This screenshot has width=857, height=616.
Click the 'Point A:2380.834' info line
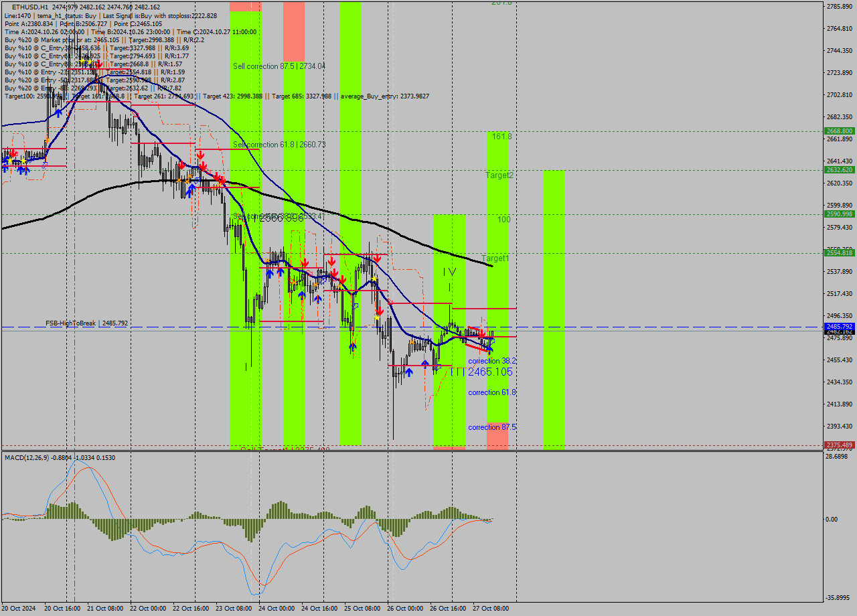tap(84, 23)
